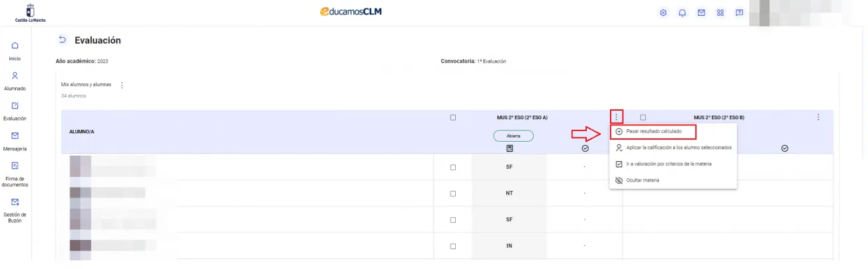Click the educamosCLM logo
The image size is (868, 269).
(350, 12)
